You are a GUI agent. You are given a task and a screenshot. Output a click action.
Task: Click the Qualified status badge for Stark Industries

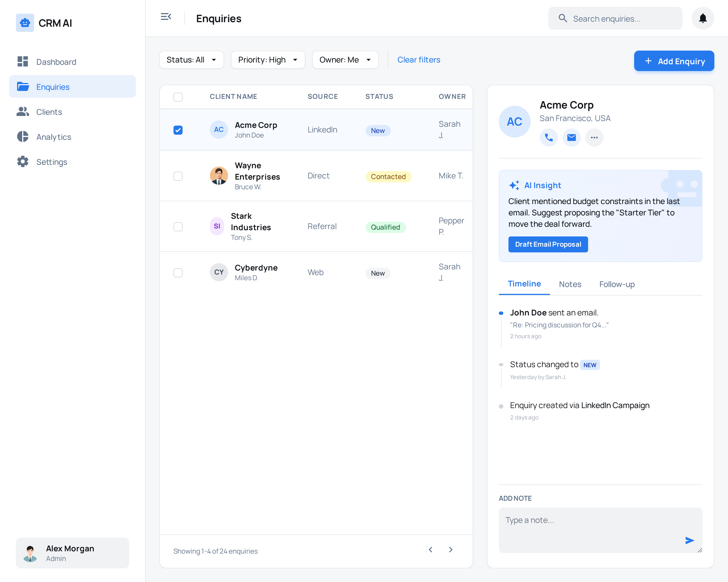pyautogui.click(x=386, y=227)
